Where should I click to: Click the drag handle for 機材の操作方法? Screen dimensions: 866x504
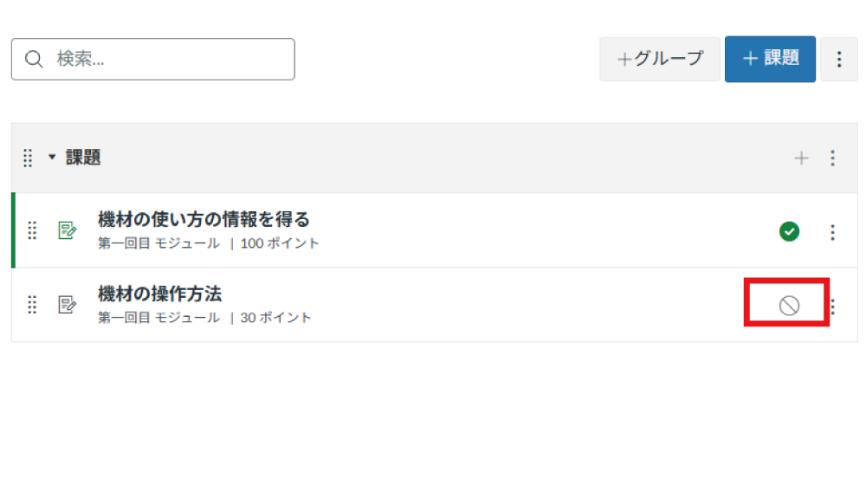(x=32, y=305)
